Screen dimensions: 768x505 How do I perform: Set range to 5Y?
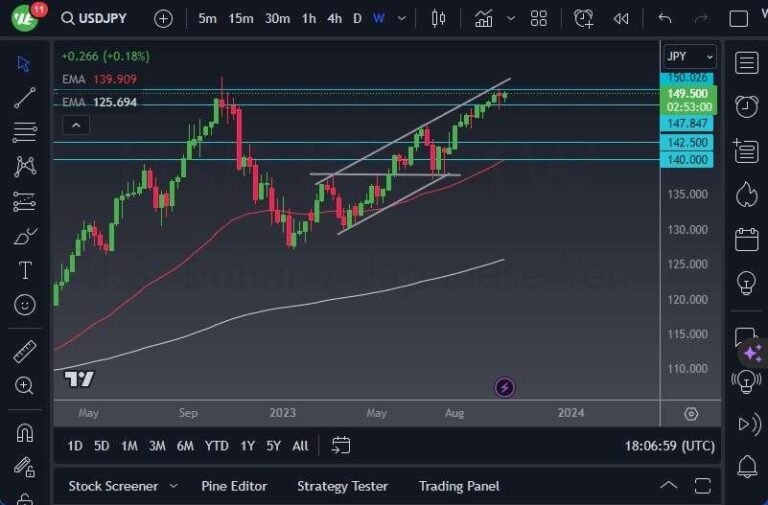coord(273,446)
